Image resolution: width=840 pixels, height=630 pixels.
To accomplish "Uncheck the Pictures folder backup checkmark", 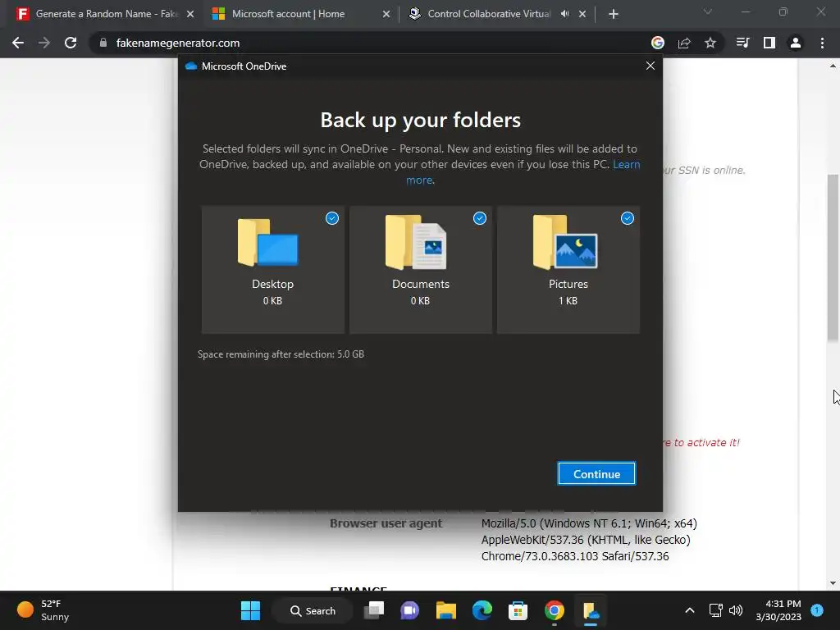I will click(x=628, y=218).
